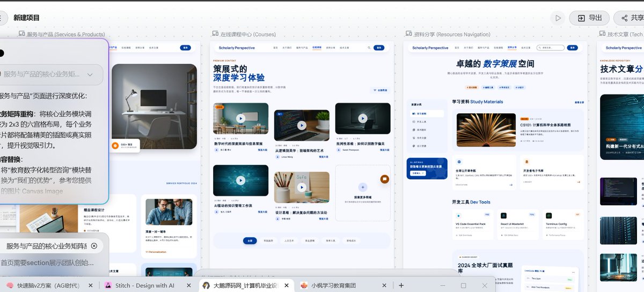644x292 pixels.
Task: Click the 开发工具 Dev Tools heading
Action: [471, 202]
